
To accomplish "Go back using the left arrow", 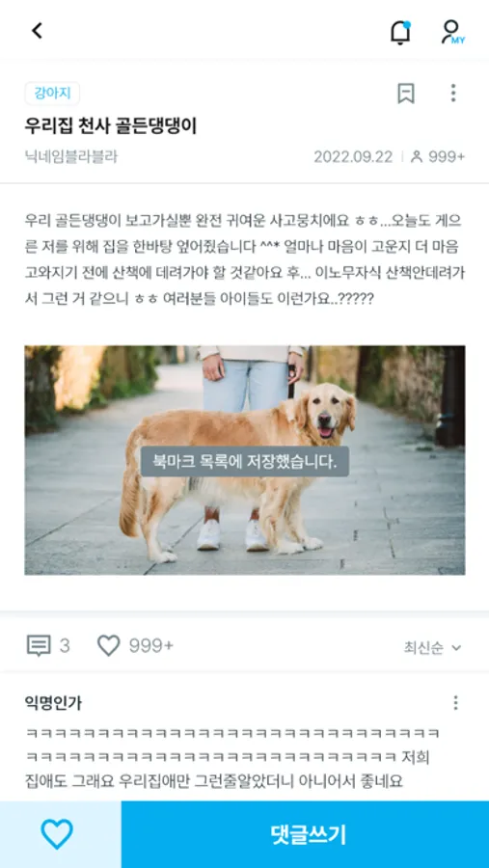I will click(37, 31).
